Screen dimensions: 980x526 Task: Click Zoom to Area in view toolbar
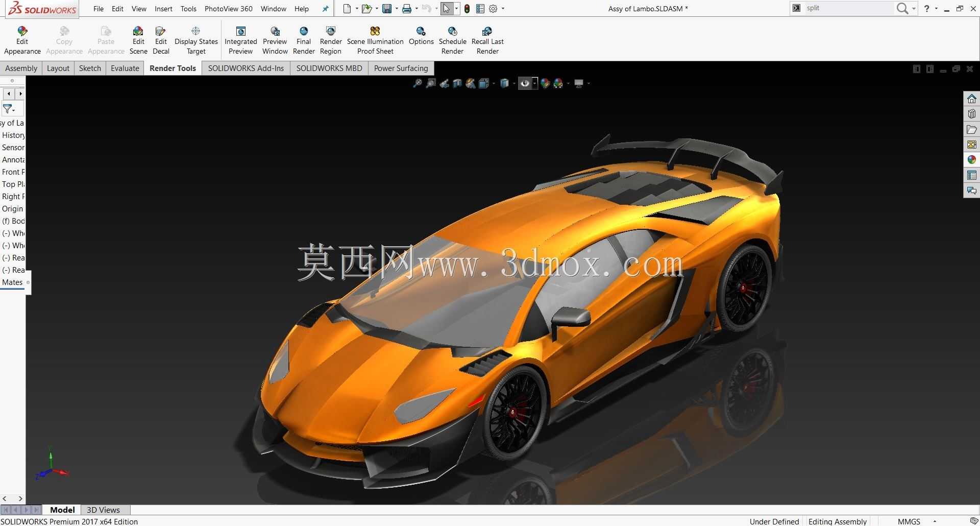pyautogui.click(x=431, y=83)
